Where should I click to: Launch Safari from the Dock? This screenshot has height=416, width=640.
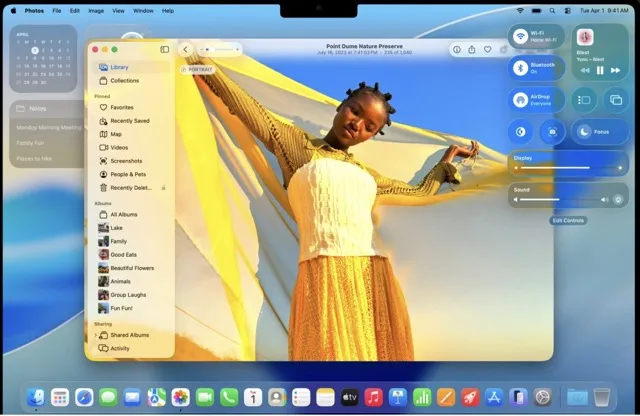click(84, 397)
